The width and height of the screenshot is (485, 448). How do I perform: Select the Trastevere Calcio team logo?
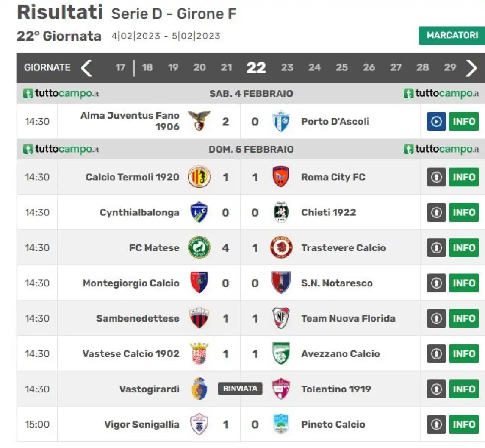(281, 248)
